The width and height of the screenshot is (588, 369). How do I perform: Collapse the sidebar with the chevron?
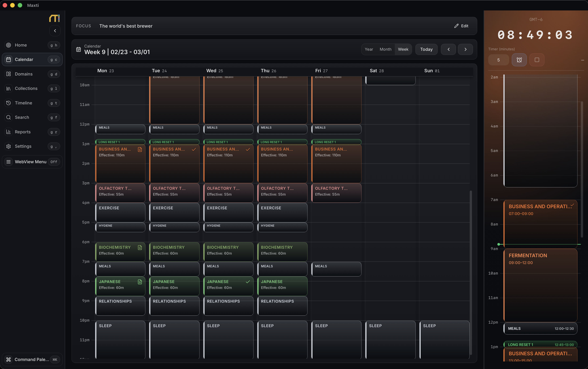[55, 31]
